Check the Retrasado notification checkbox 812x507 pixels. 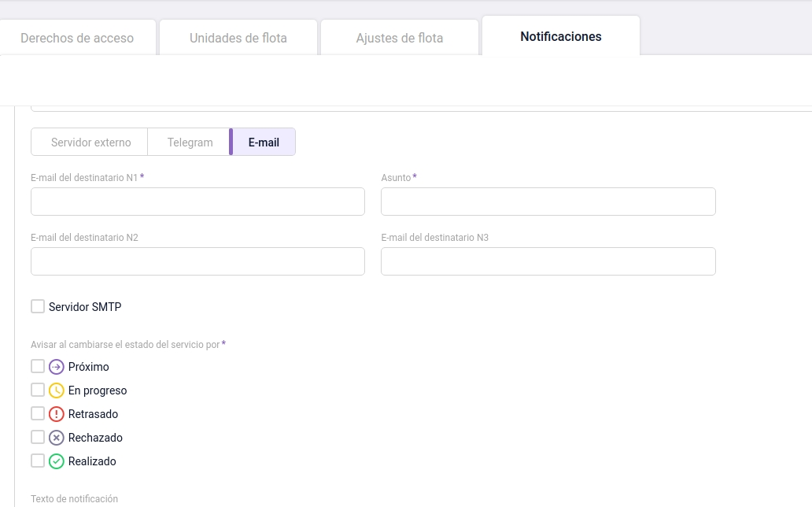pyautogui.click(x=37, y=413)
